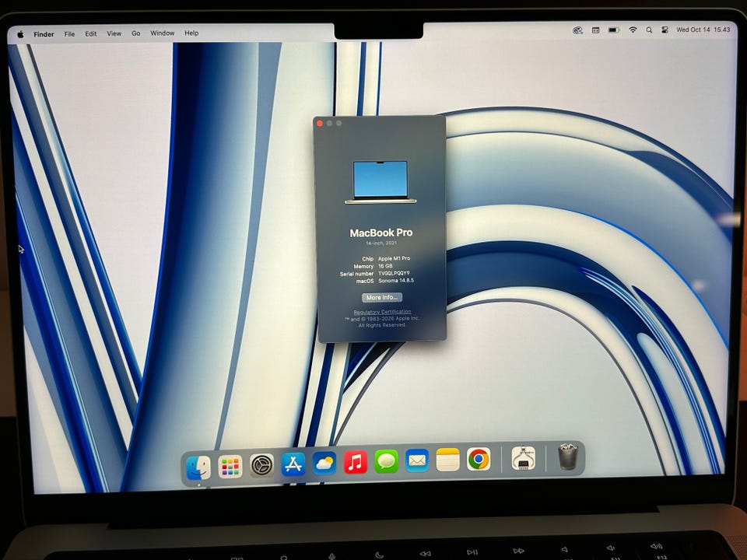
Task: Click the "MacBook Pro" title text
Action: pos(381,233)
